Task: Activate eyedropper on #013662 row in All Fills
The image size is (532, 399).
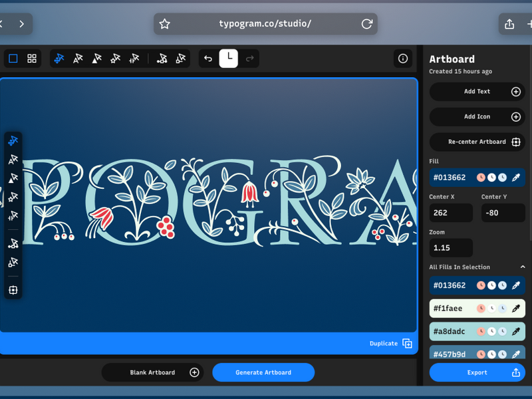Action: pos(516,285)
